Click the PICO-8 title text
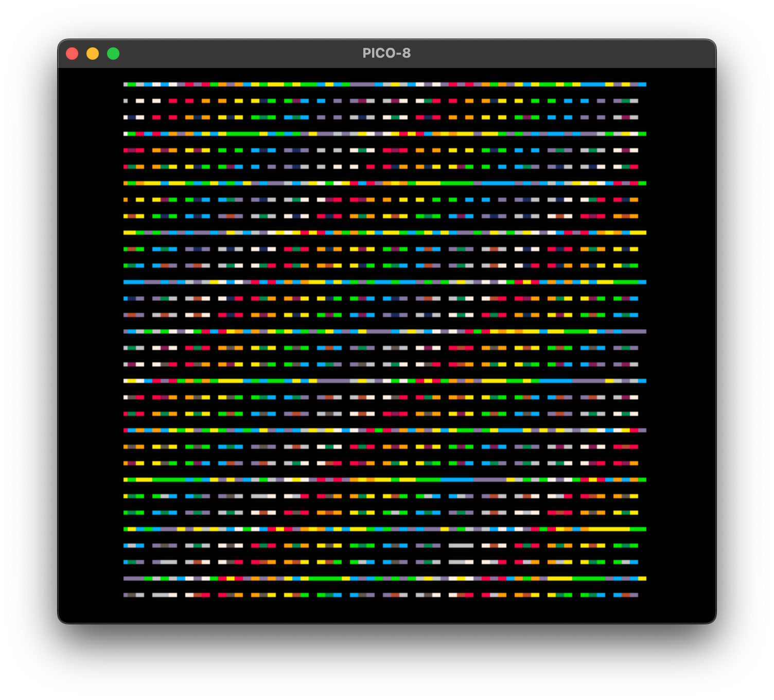 386,53
